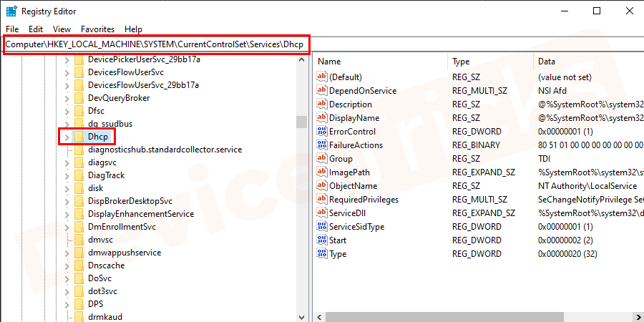
Task: Select the dot3svc key
Action: [x=102, y=291]
